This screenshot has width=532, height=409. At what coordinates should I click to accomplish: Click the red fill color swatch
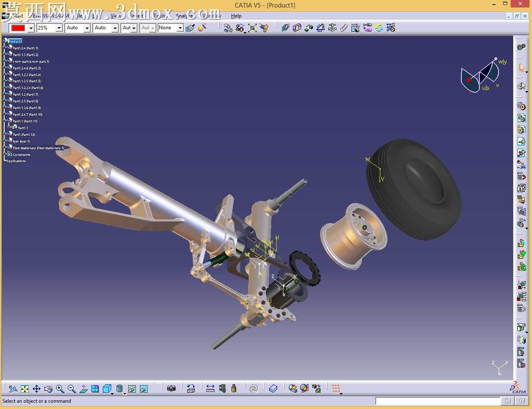click(18, 28)
